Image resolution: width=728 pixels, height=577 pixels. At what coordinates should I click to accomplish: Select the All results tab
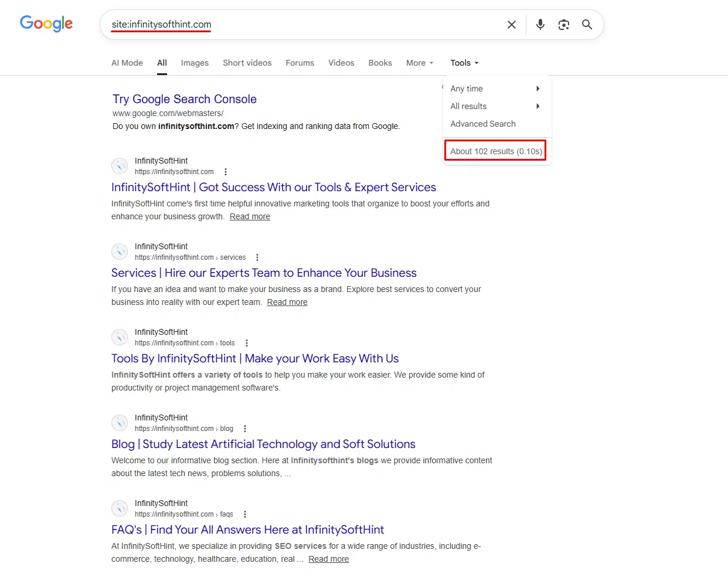[x=162, y=63]
